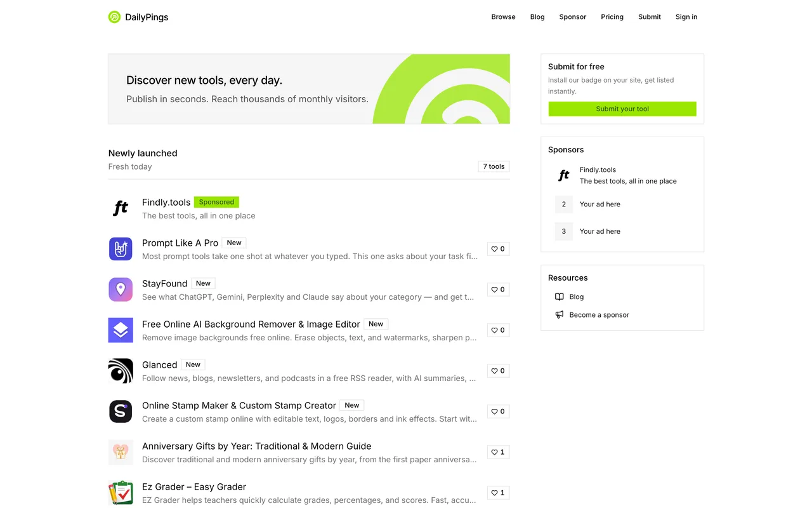This screenshot has height=508, width=812.
Task: Open Anniversary Gifts by Year title link
Action: [257, 446]
